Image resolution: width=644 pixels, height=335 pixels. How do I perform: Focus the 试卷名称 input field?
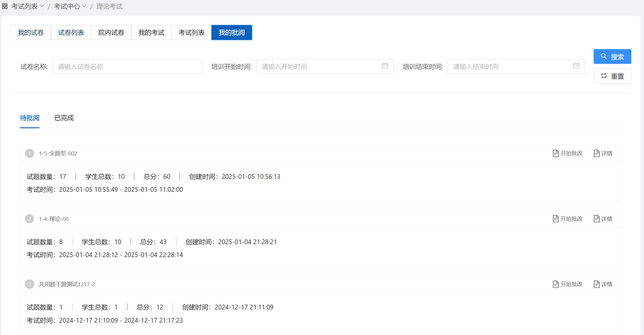127,66
